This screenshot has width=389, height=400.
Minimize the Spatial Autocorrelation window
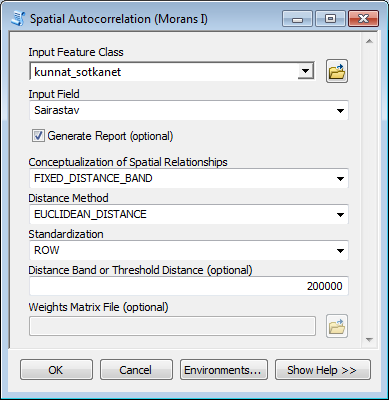pyautogui.click(x=297, y=19)
